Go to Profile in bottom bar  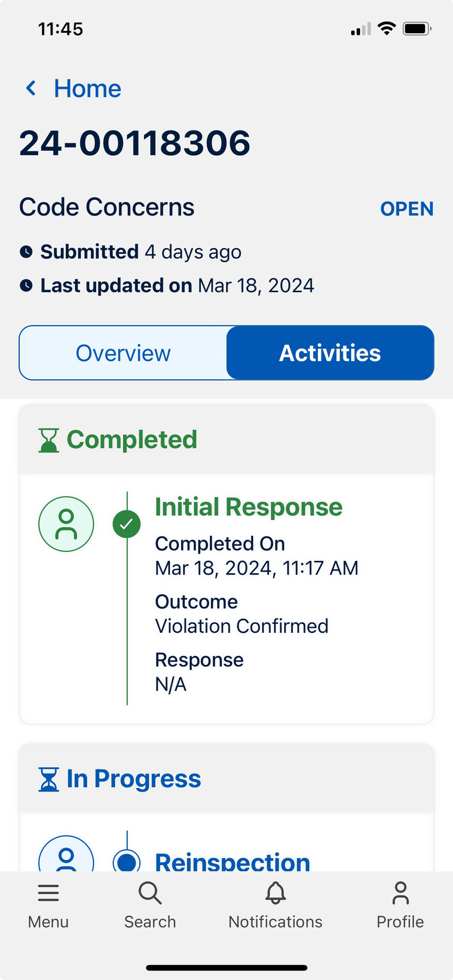400,902
